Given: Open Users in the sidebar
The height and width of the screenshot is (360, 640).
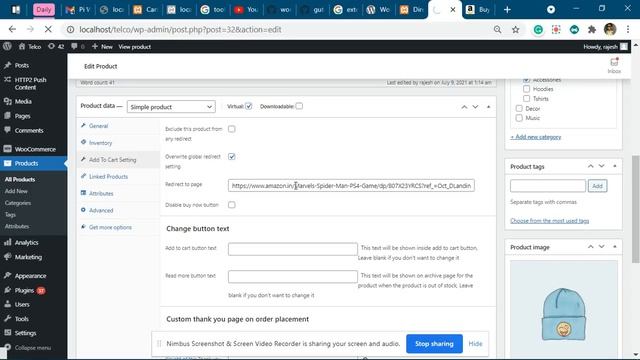Looking at the screenshot, I should (22, 304).
